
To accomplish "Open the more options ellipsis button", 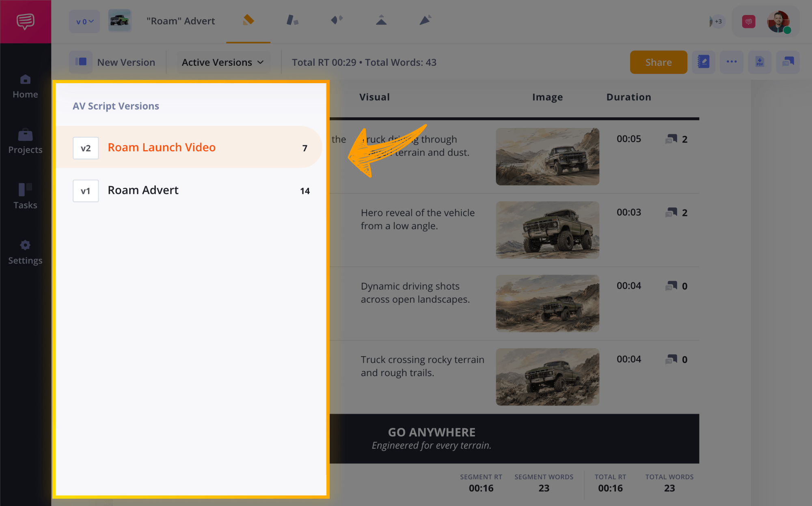I will point(732,62).
